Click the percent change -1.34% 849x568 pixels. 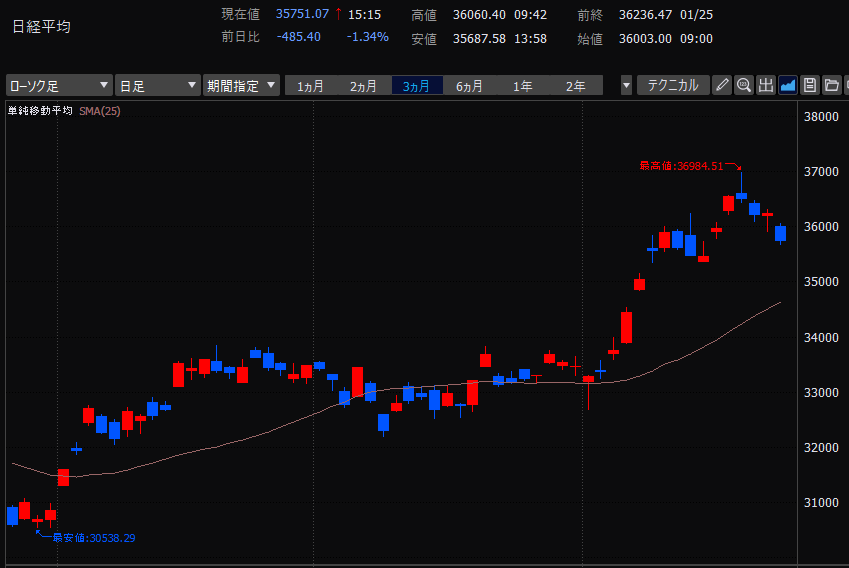coord(368,37)
